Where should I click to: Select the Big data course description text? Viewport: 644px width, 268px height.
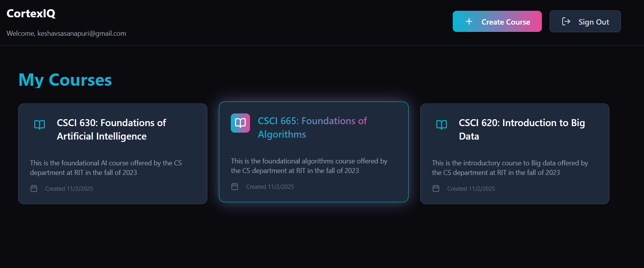tap(510, 168)
